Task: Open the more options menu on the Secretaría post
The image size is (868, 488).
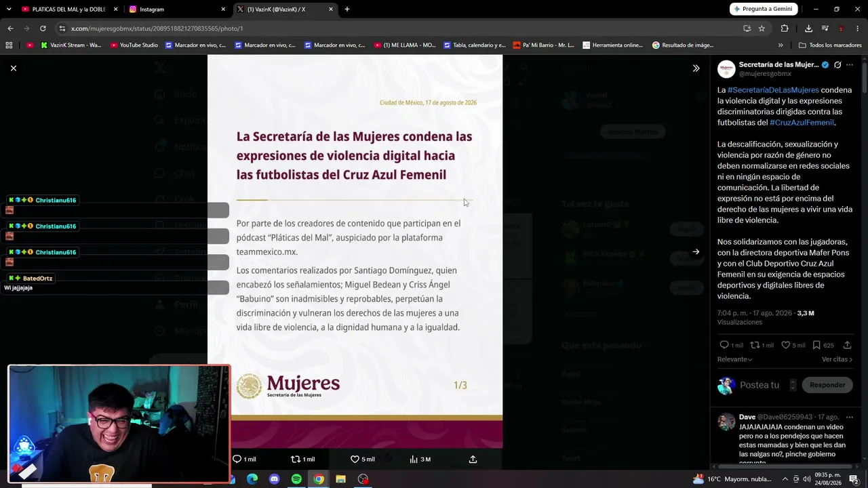Action: click(x=850, y=65)
